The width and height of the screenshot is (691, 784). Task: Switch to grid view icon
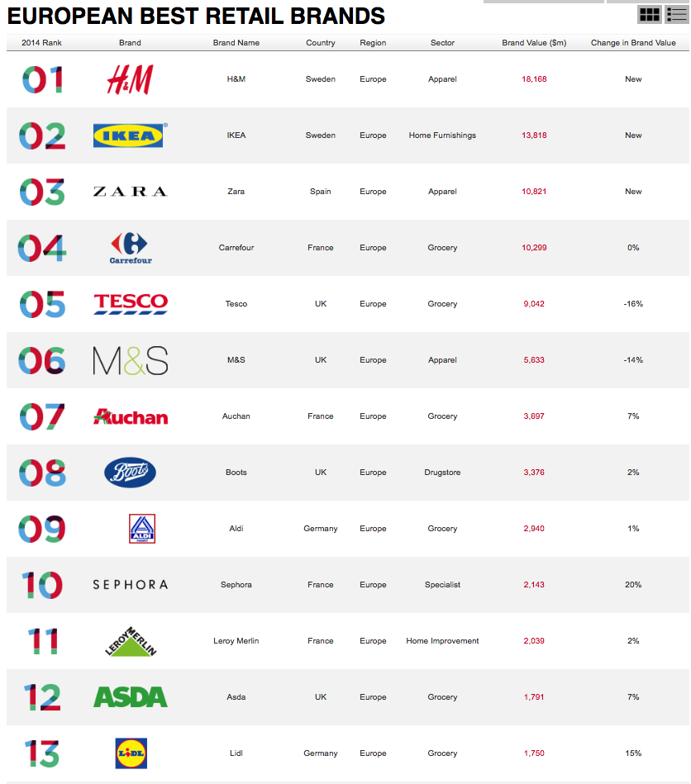point(650,15)
